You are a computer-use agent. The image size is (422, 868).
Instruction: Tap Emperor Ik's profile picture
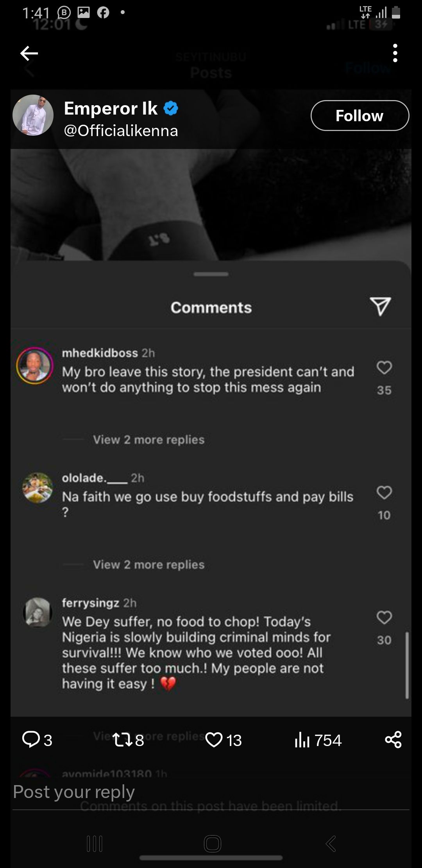click(x=33, y=115)
